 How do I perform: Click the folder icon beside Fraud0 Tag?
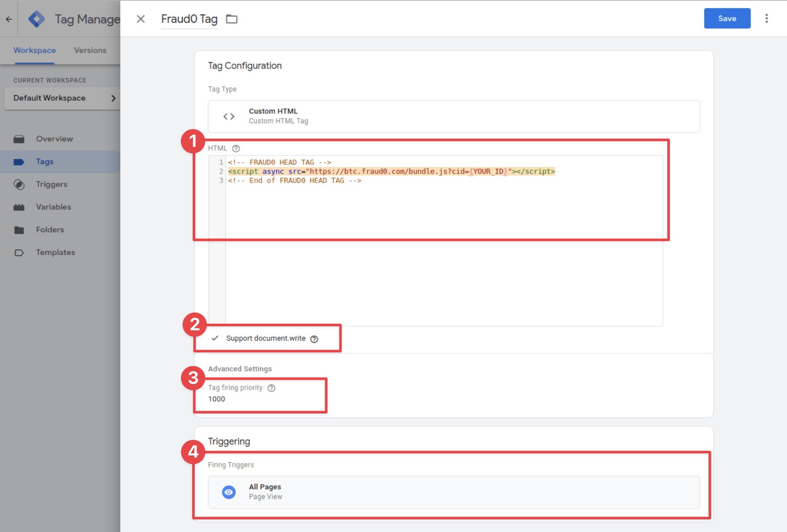(232, 19)
